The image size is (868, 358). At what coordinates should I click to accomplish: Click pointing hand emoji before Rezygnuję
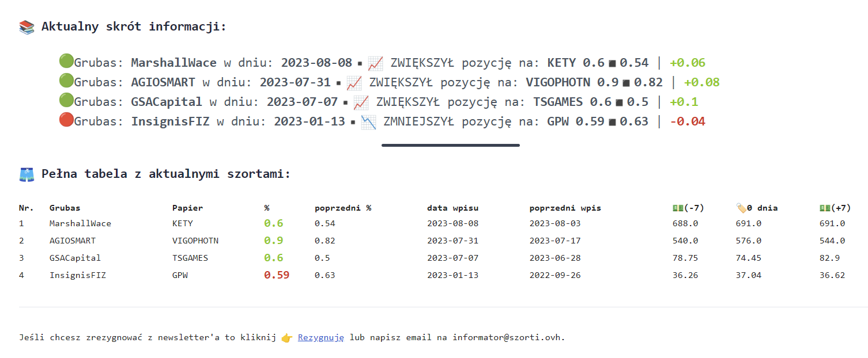point(286,338)
